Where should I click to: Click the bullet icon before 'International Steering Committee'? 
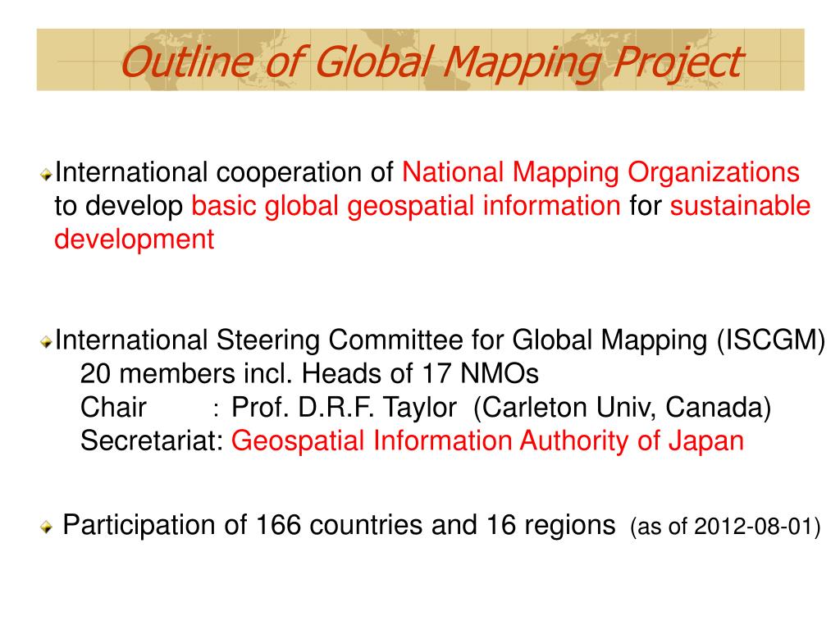coord(47,342)
